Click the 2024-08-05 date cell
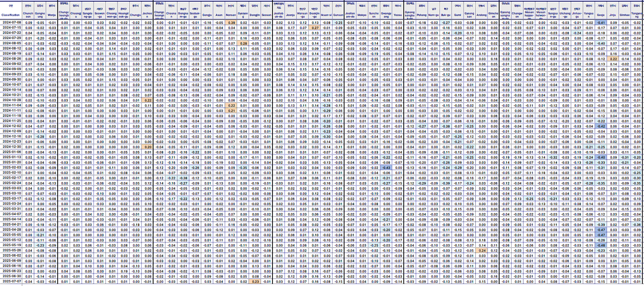Screen dimensions: 644x286 click(x=11, y=43)
